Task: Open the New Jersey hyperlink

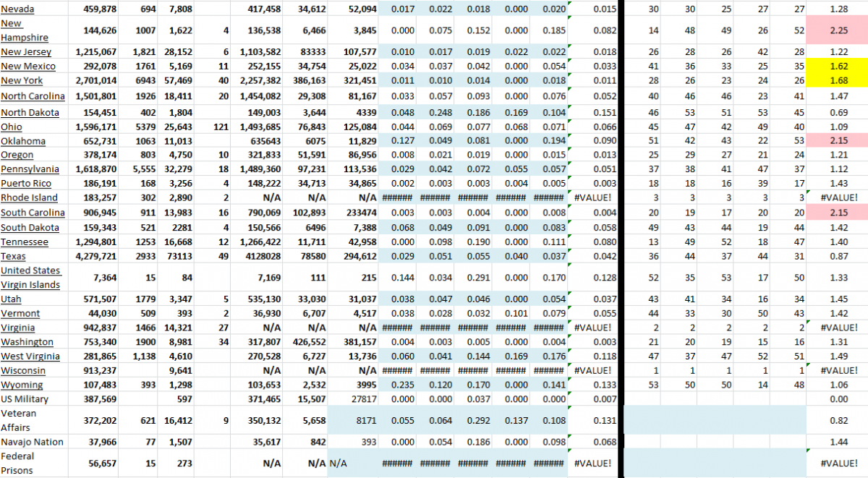Action: [x=27, y=51]
